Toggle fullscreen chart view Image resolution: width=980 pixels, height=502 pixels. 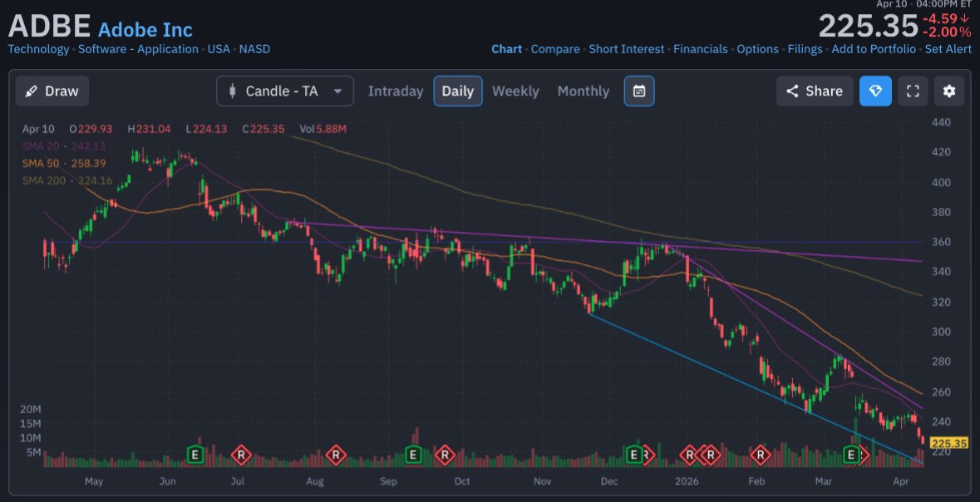913,91
